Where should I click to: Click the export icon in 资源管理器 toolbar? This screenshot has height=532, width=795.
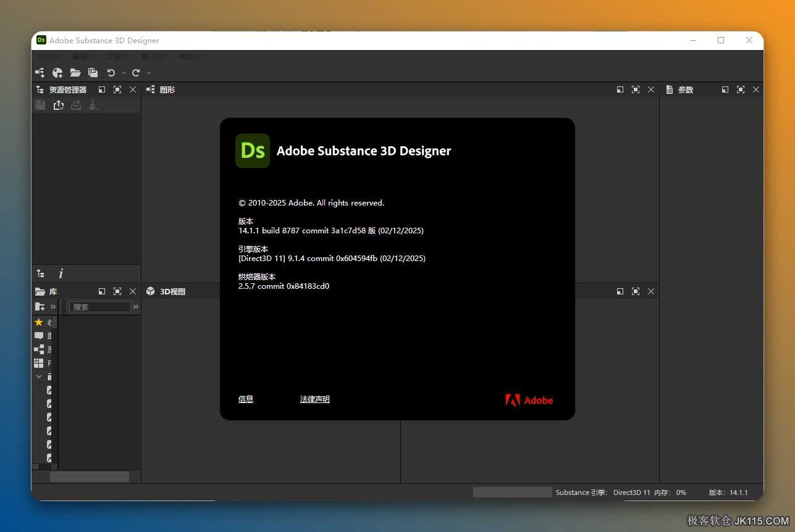[x=59, y=105]
